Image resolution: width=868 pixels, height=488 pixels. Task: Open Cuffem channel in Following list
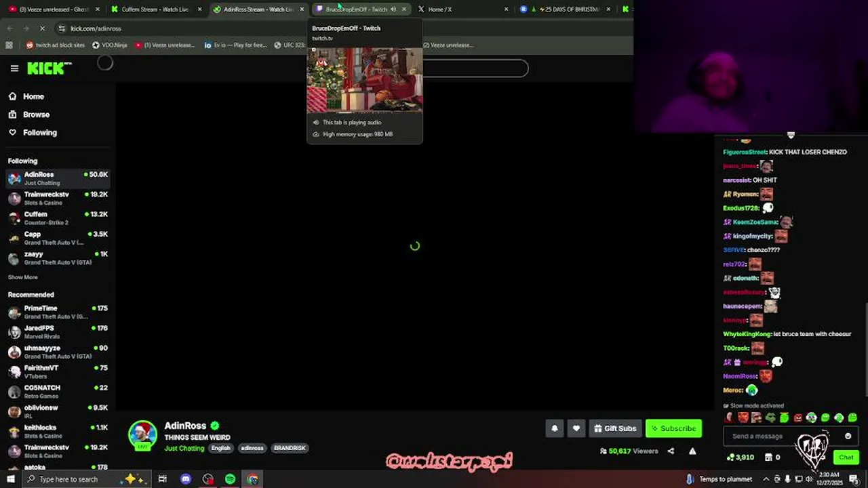[58, 218]
